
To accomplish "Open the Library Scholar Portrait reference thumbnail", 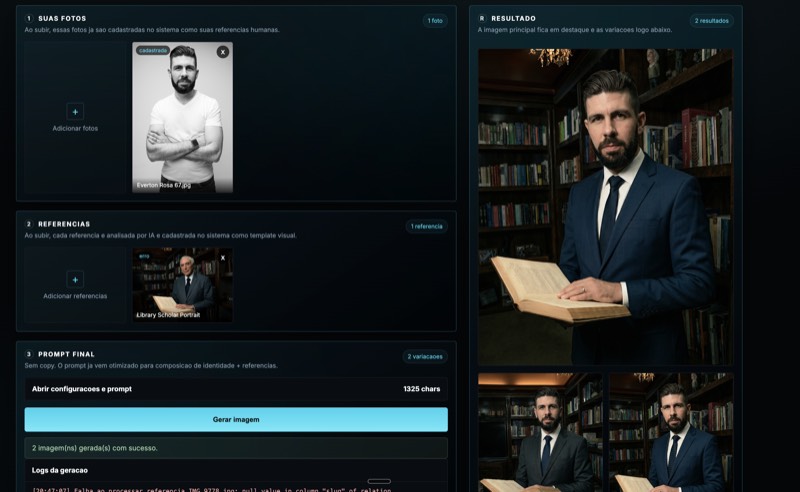I will [182, 285].
